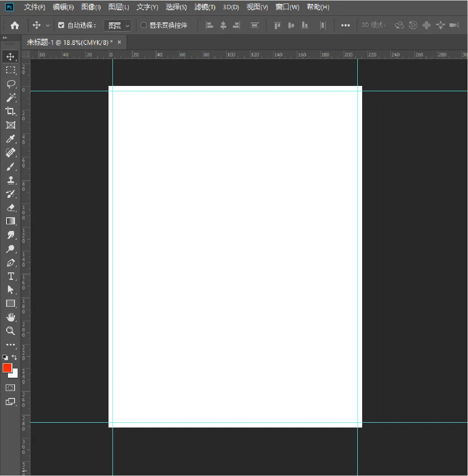The width and height of the screenshot is (468, 476).
Task: Align horizontal centers in the options bar
Action: click(x=223, y=25)
